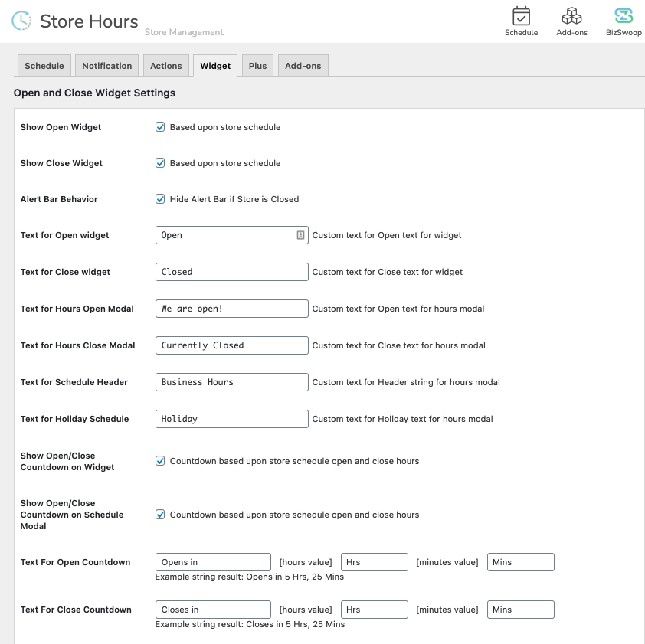Switch to the Add-ons tab

(303, 66)
